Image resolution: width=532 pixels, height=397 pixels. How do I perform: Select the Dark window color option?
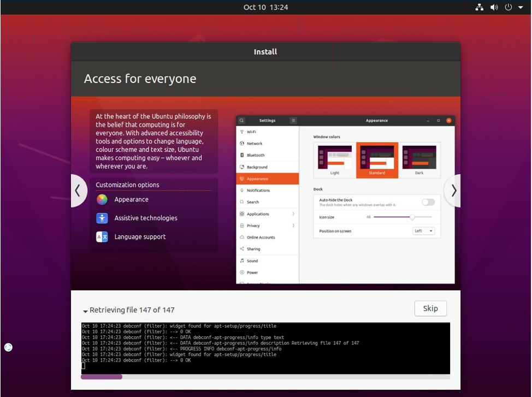click(x=419, y=160)
